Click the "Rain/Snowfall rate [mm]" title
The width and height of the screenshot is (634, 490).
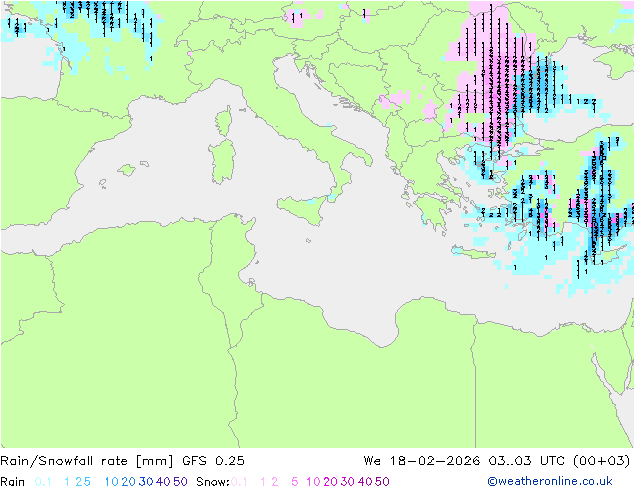pos(87,460)
